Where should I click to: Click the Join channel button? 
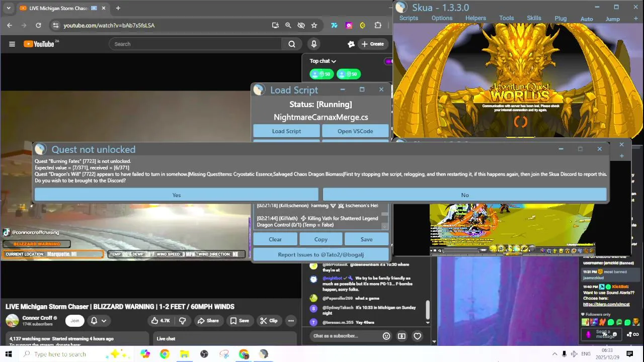75,321
